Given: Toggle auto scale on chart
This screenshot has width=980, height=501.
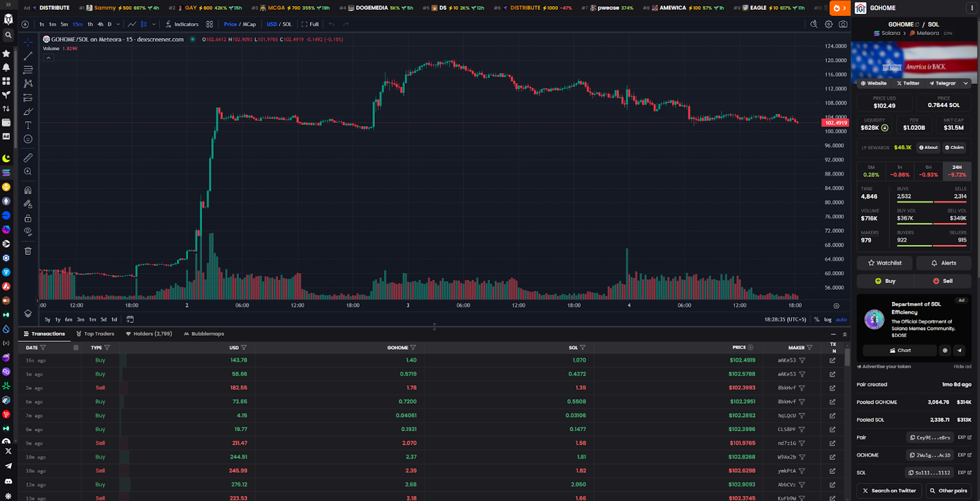Looking at the screenshot, I should pyautogui.click(x=842, y=320).
